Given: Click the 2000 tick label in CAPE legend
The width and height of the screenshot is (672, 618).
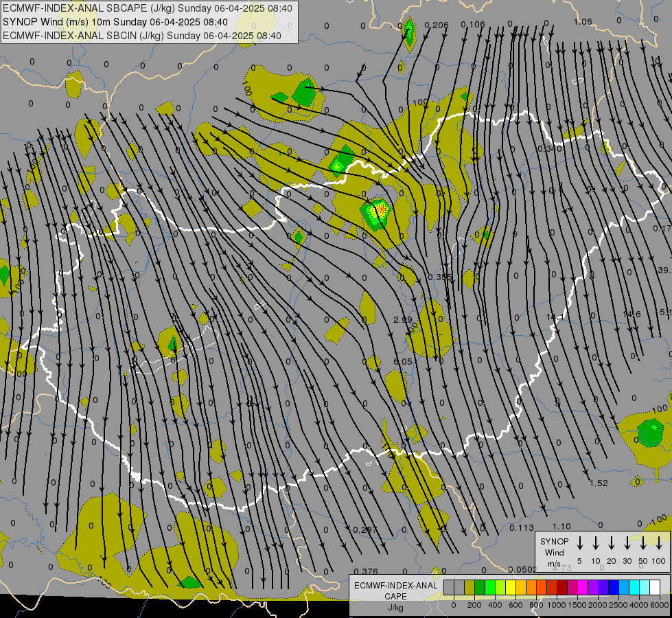Looking at the screenshot, I should (598, 605).
